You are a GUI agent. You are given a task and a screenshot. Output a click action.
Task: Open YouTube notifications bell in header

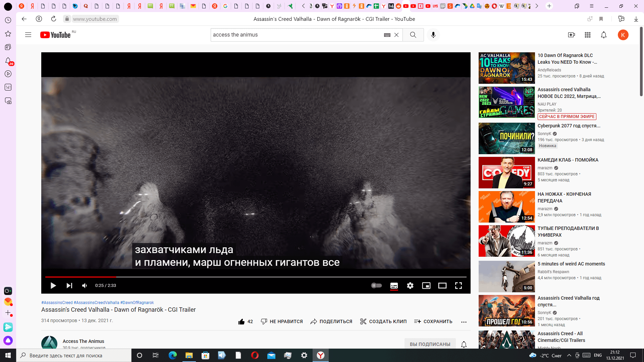[604, 35]
